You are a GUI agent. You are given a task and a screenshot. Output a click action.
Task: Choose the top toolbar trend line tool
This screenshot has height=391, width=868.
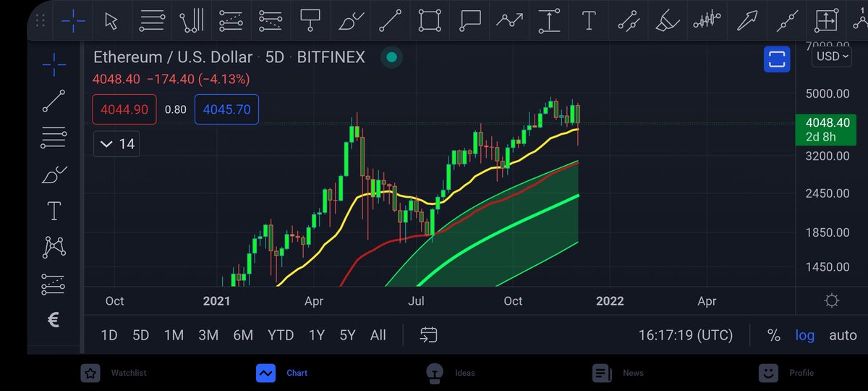[390, 20]
